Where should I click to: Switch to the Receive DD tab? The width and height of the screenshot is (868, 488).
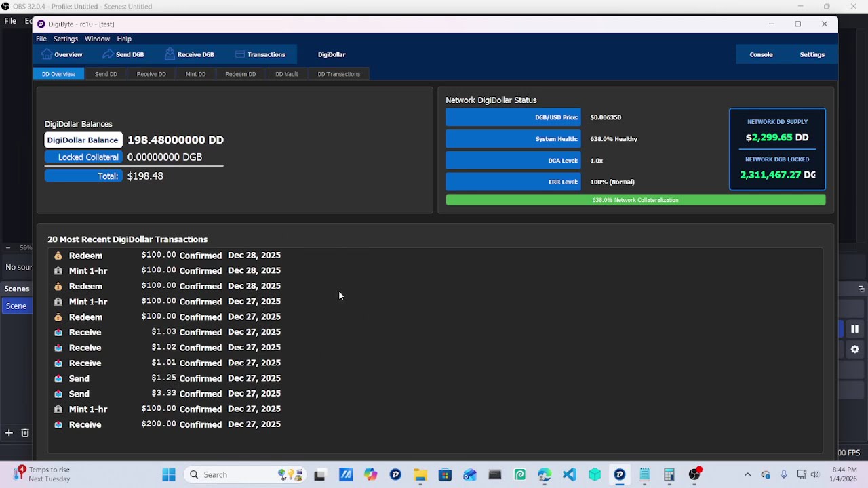[x=151, y=74]
